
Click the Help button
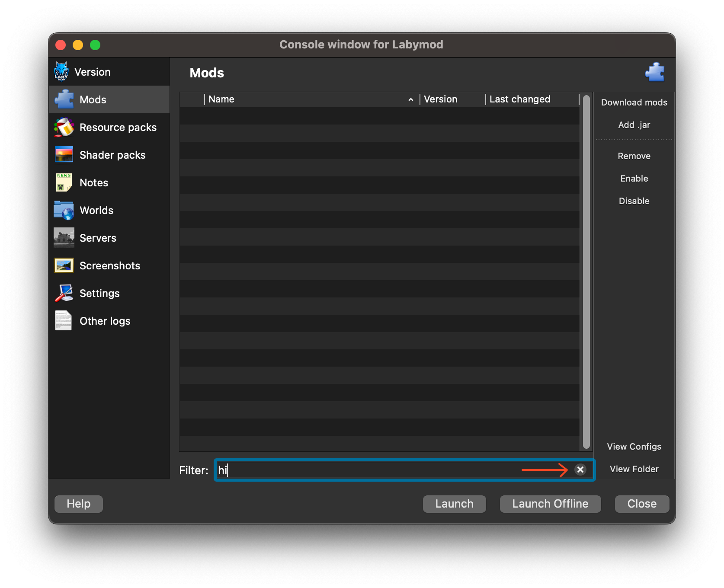(x=78, y=504)
